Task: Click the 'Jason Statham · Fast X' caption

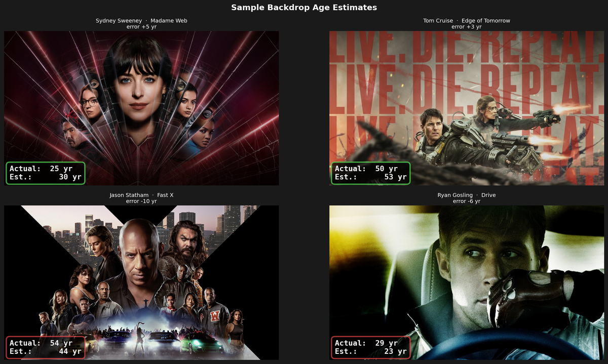Action: point(141,195)
